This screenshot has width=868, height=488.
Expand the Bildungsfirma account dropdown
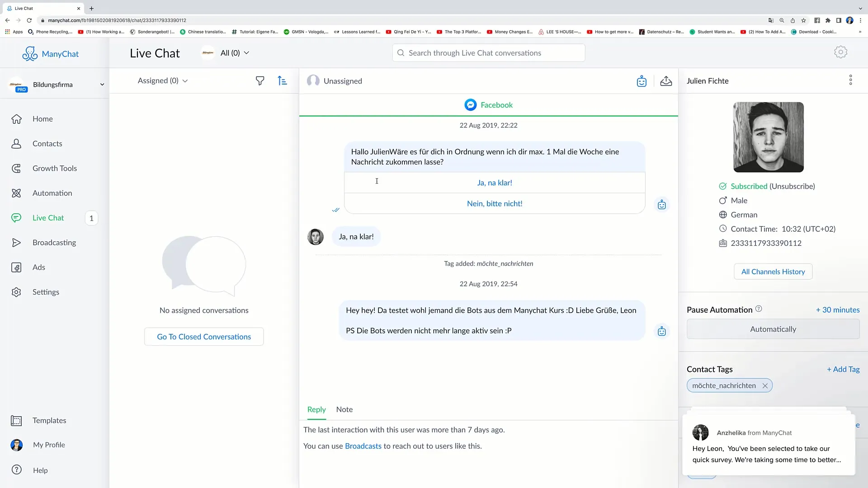[x=102, y=84]
